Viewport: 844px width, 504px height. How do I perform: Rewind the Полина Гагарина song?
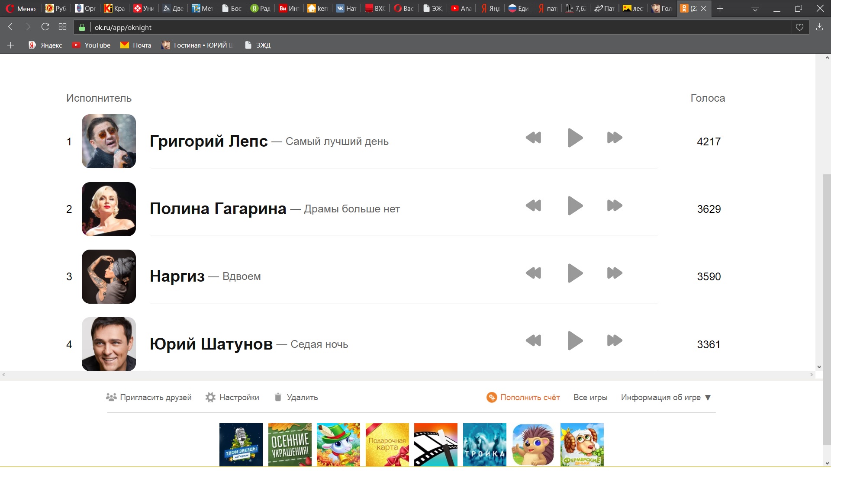click(x=533, y=205)
